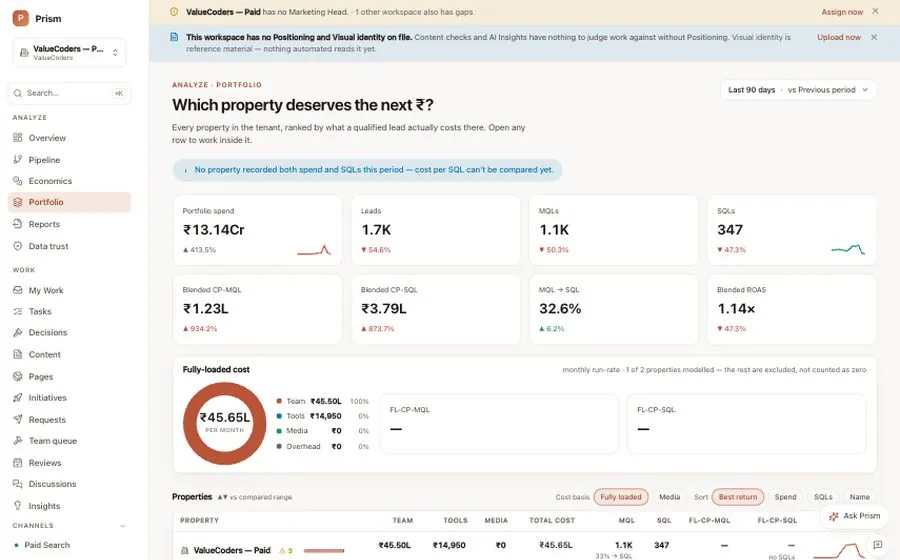Image resolution: width=900 pixels, height=560 pixels.
Task: Click the Reviews calendar icon
Action: coord(18,462)
